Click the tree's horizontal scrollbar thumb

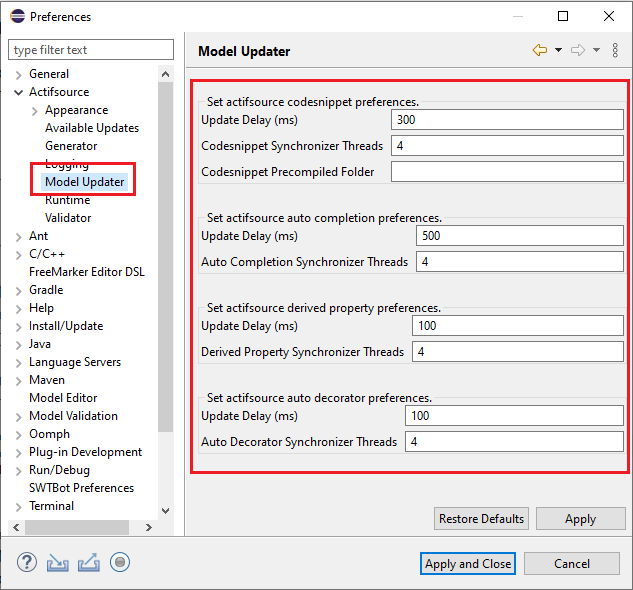[77, 527]
